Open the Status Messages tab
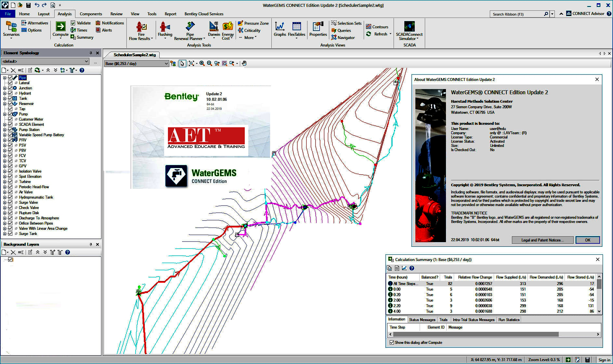The image size is (613, 364). click(422, 320)
